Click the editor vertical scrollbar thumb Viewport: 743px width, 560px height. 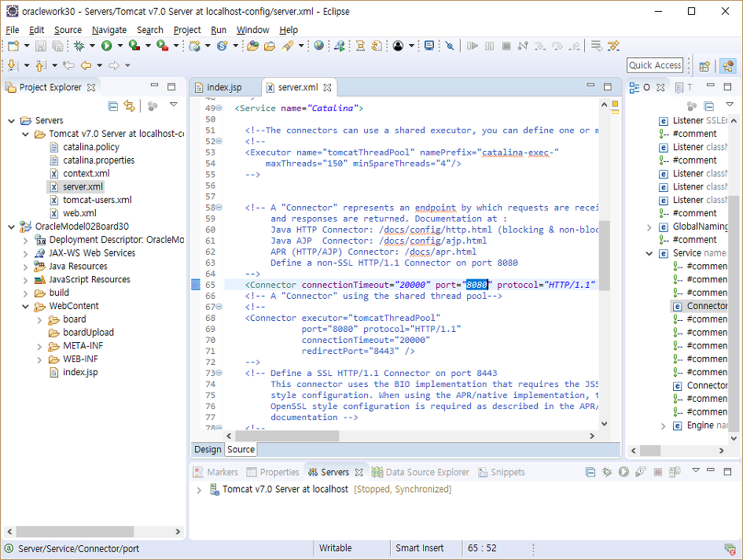(604, 254)
